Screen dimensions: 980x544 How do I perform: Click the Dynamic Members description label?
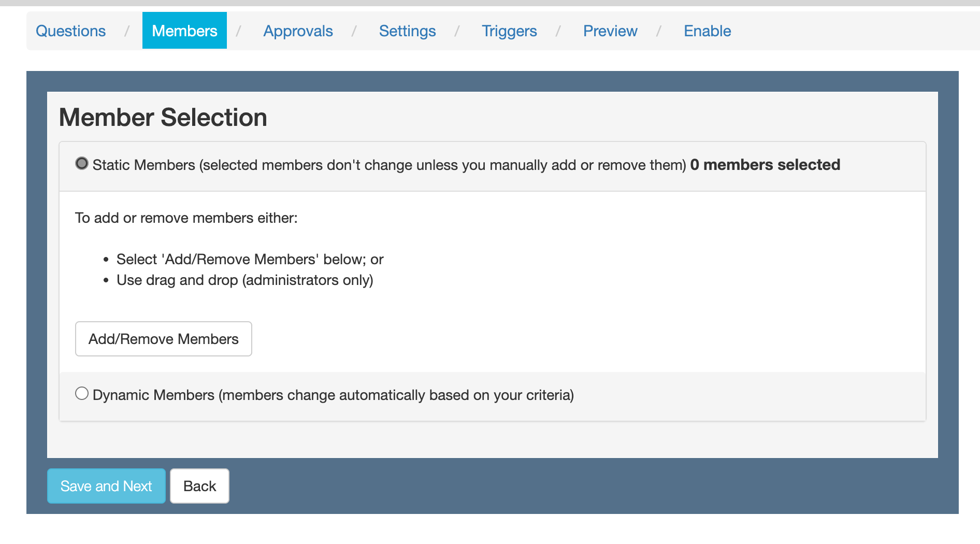coord(333,395)
